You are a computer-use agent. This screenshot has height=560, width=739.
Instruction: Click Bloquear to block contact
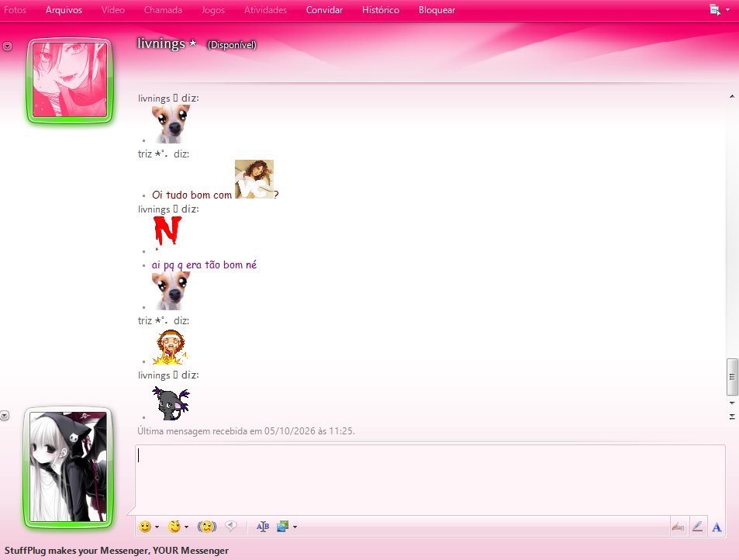[437, 10]
